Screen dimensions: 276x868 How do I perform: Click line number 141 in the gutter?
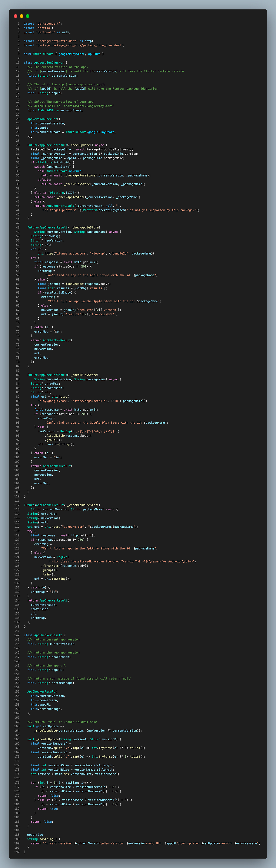pos(17,631)
